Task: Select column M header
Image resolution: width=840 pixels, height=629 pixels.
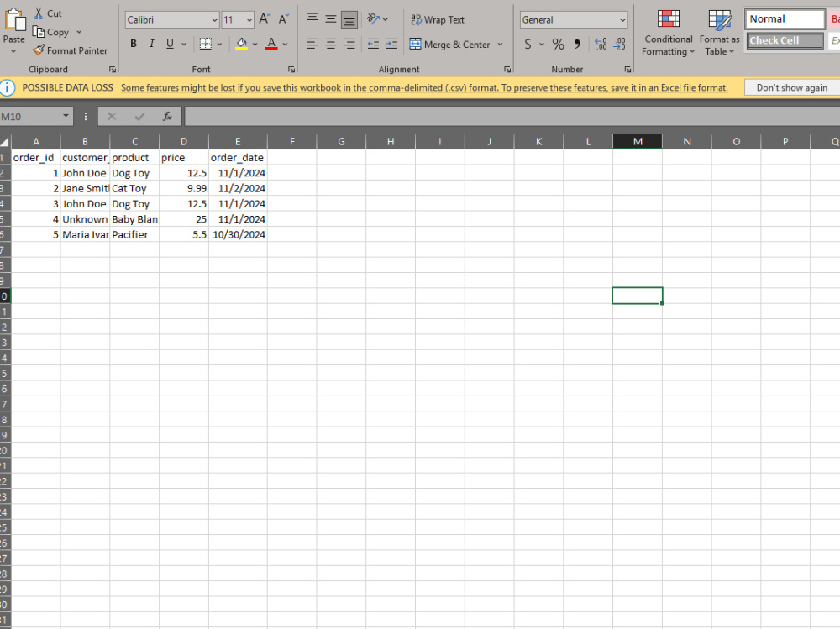Action: [x=638, y=141]
